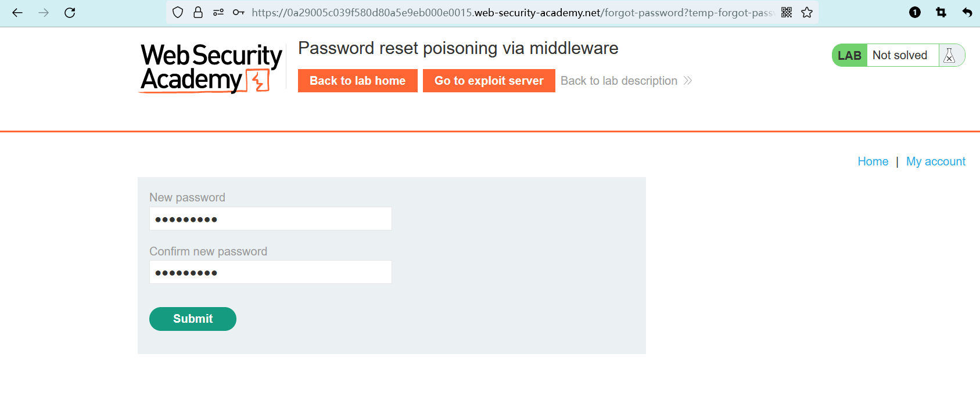Viewport: 980px width, 411px height.
Task: Navigate to the Home link
Action: pyautogui.click(x=873, y=161)
